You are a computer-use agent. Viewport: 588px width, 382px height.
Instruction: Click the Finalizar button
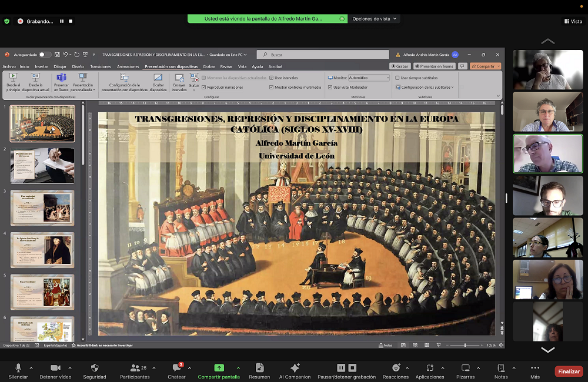pos(569,371)
